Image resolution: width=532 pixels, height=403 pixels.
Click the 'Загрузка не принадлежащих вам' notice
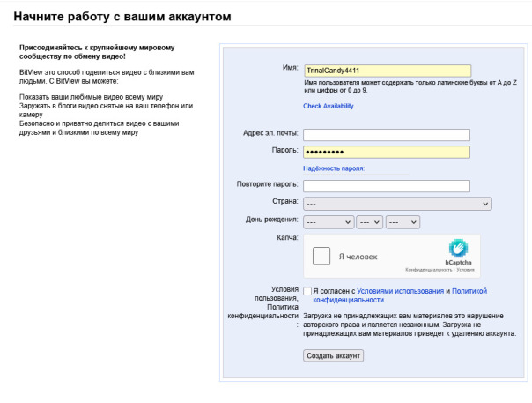click(x=410, y=325)
